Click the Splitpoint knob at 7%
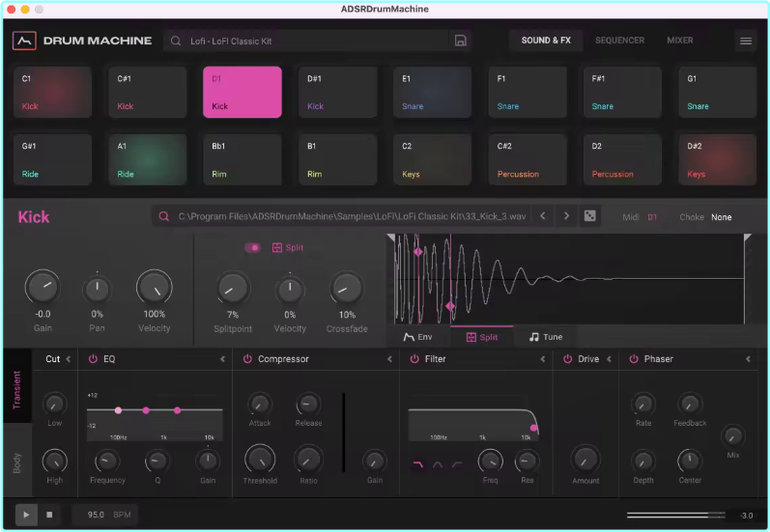770x532 pixels. [233, 288]
